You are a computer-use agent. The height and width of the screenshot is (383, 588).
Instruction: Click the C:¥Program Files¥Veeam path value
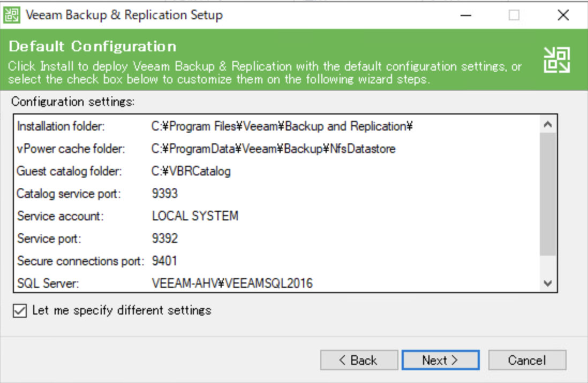(282, 126)
